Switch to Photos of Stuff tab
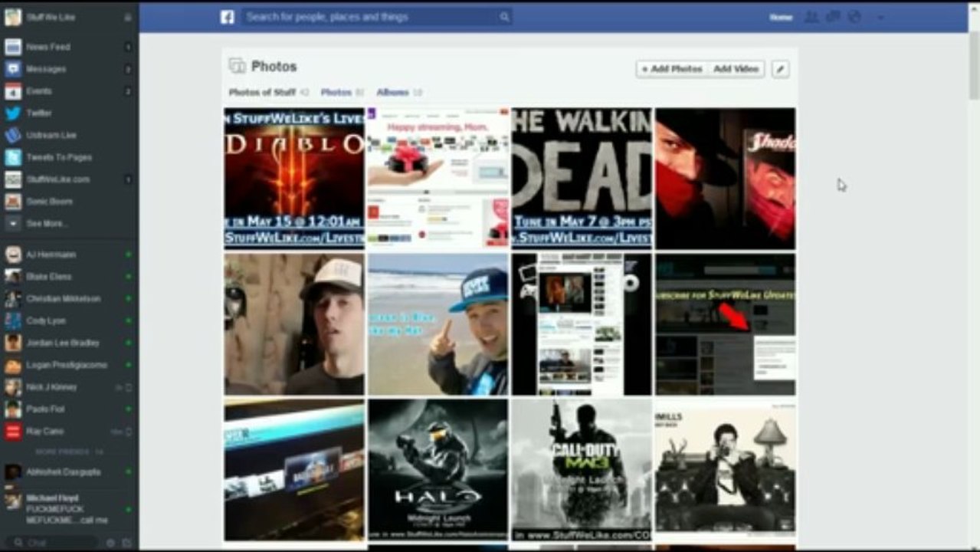 click(262, 92)
